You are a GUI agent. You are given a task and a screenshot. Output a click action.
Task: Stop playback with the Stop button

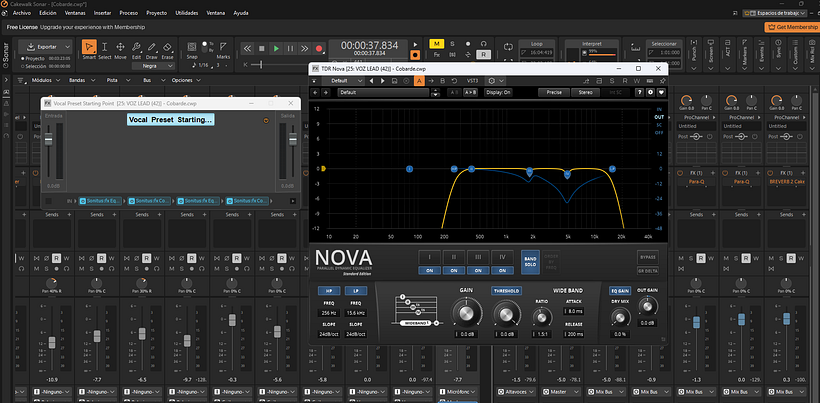click(x=262, y=48)
